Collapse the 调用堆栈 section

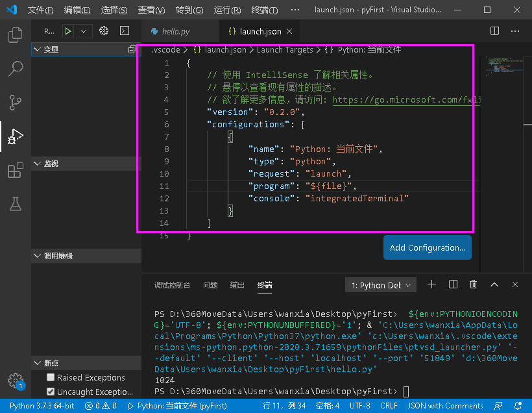(37, 255)
